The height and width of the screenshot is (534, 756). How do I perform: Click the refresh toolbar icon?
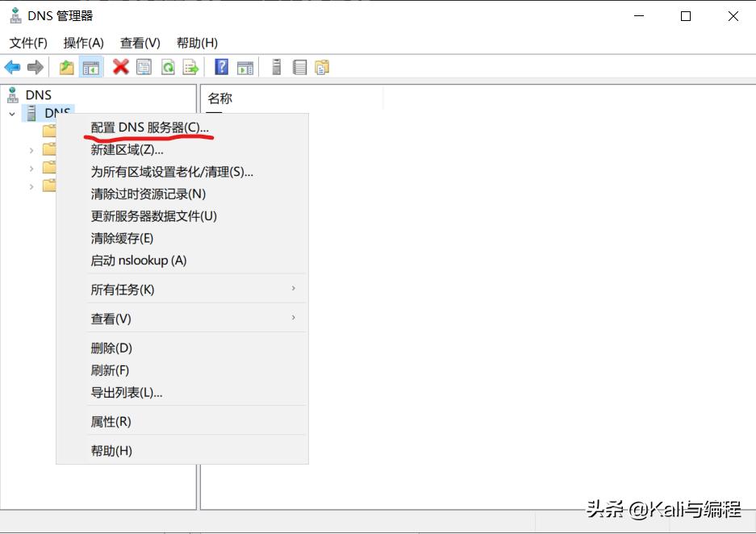[166, 67]
